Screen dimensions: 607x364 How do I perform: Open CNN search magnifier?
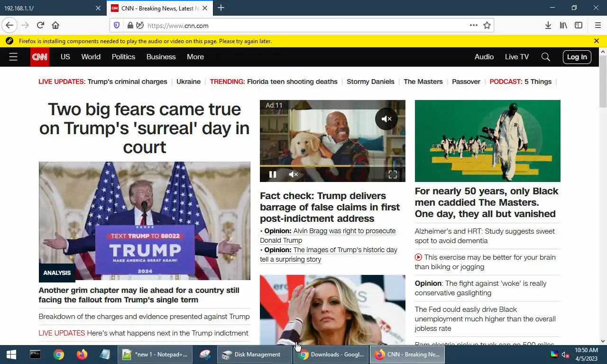(546, 57)
